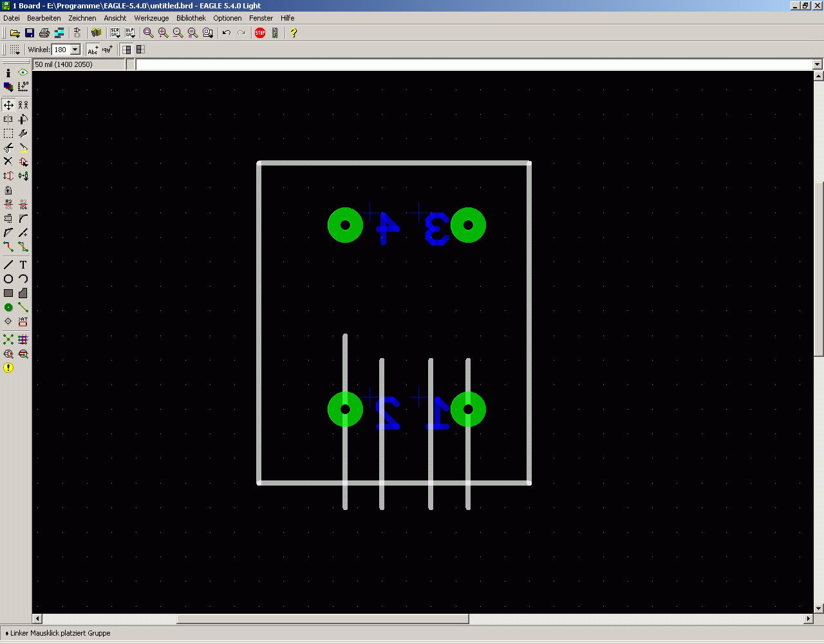Save the board with the floppy icon
Viewport: 824px width, 644px height.
pyautogui.click(x=30, y=33)
